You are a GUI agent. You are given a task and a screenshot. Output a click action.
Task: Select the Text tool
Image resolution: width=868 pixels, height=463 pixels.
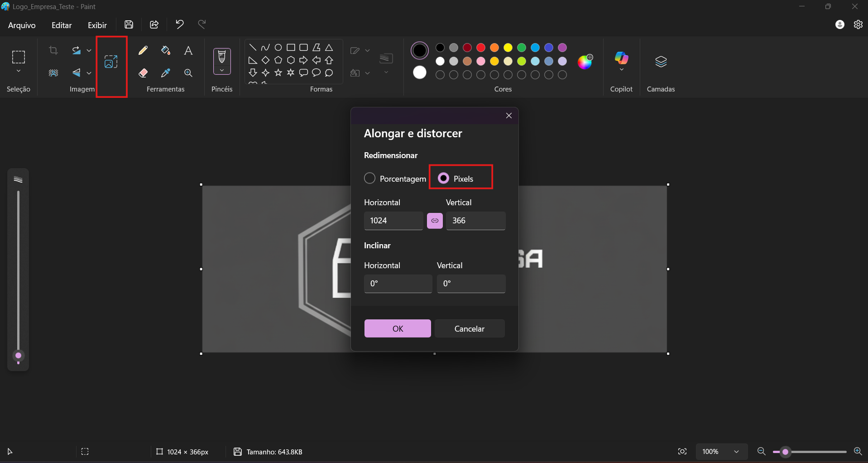(188, 50)
